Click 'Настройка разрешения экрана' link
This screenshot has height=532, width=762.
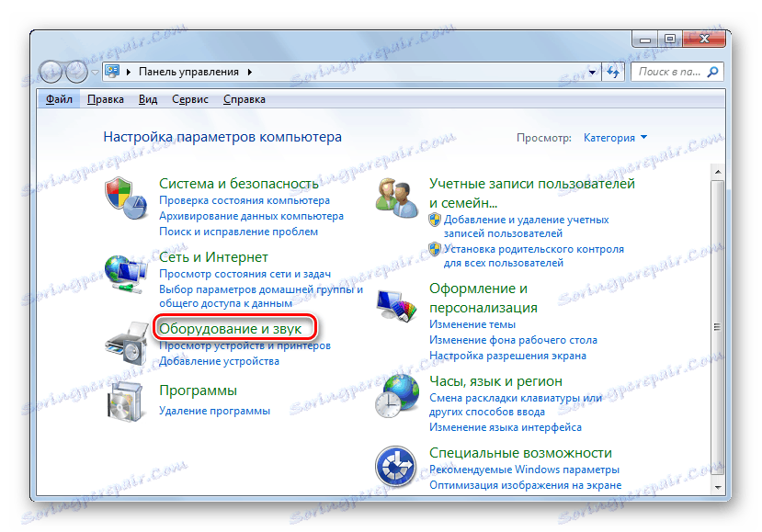coord(507,356)
